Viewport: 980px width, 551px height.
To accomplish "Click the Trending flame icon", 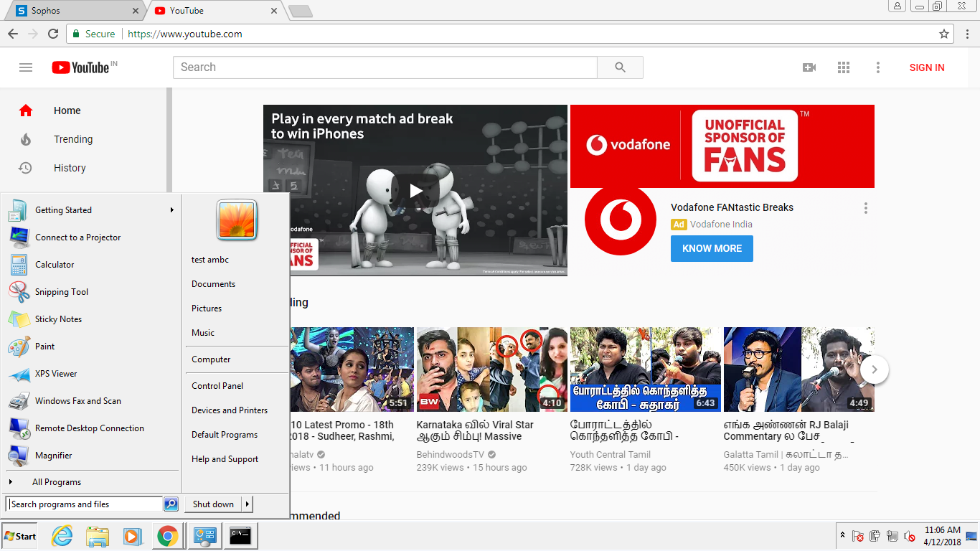I will (26, 139).
